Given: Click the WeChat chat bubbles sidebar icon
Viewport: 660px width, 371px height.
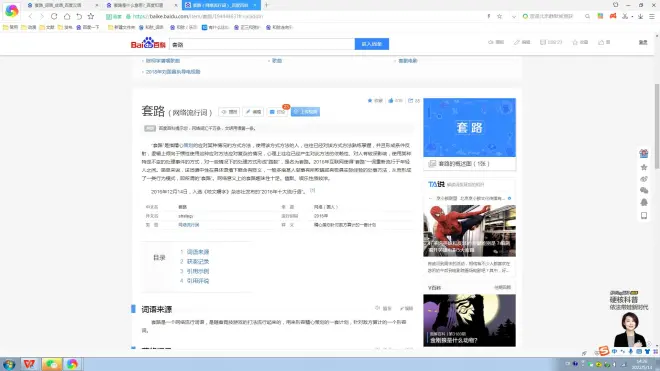Looking at the screenshot, I should point(644,190).
